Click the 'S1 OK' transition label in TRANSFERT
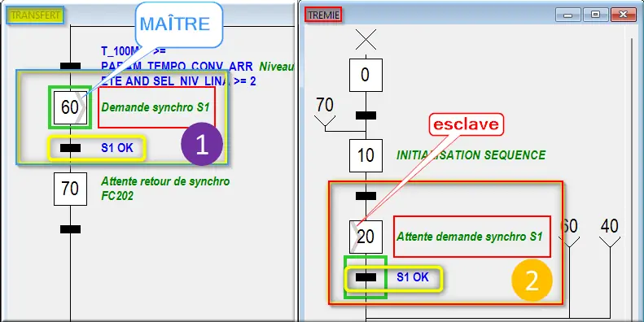The image size is (644, 322). point(117,148)
